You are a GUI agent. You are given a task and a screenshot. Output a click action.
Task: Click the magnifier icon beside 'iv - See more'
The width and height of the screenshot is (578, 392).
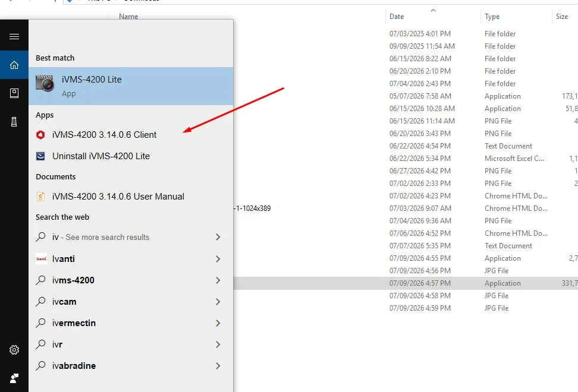point(40,236)
